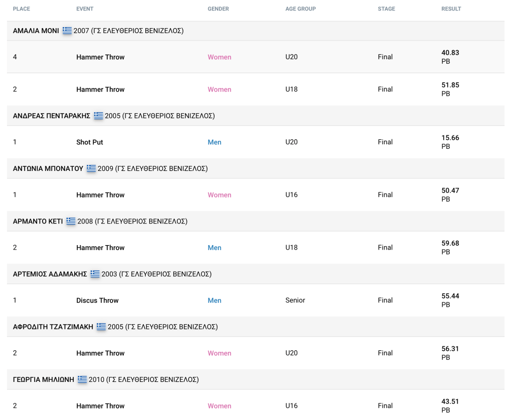Click Greek flag beside ΓΕΩΡΓΙΑ ΜΗΛΙΩΝΗ

[x=82, y=379]
